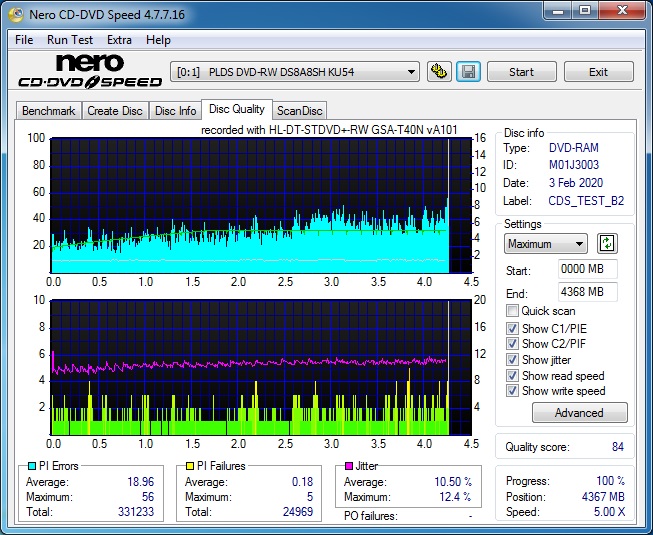Click PI Failures total value 24969
Screen dimensions: 653x535
298,512
